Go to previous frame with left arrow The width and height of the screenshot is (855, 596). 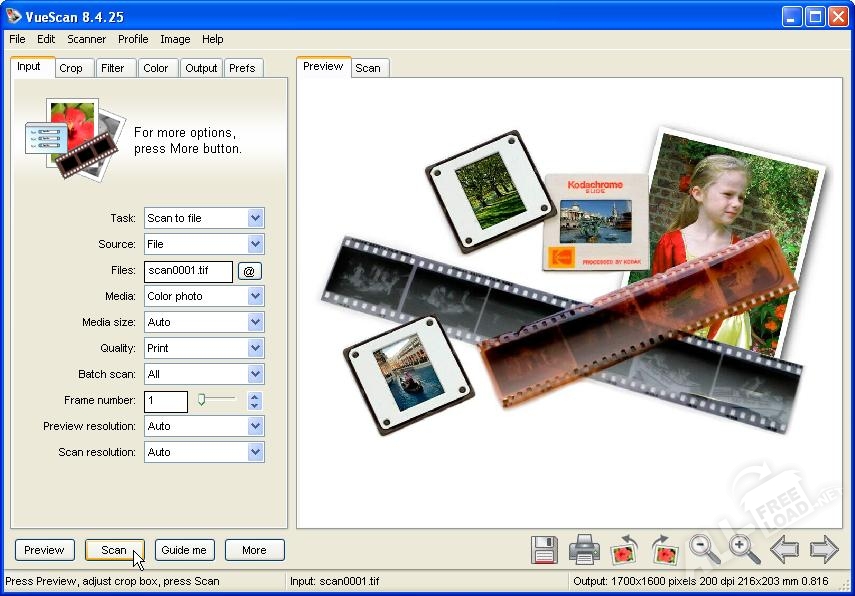click(785, 549)
